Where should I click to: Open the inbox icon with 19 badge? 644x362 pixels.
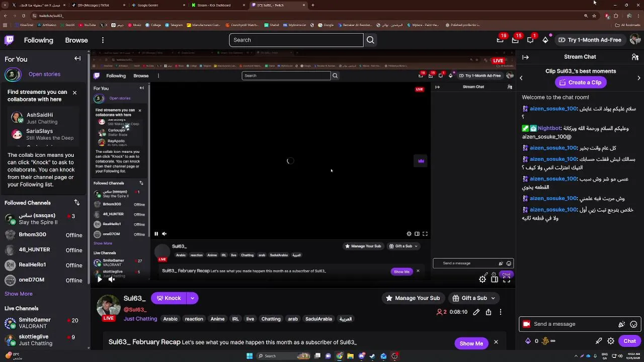(x=500, y=40)
